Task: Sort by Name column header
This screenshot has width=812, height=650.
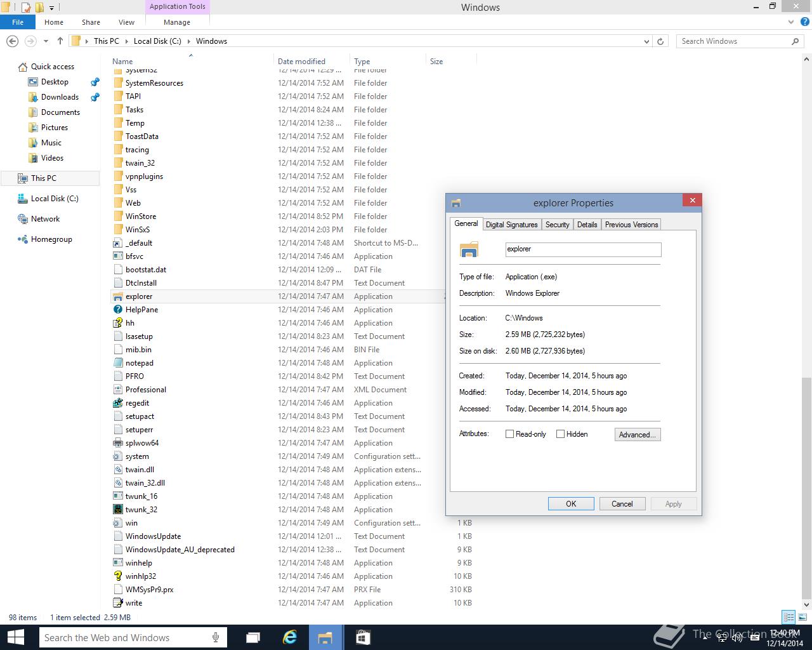Action: click(191, 62)
